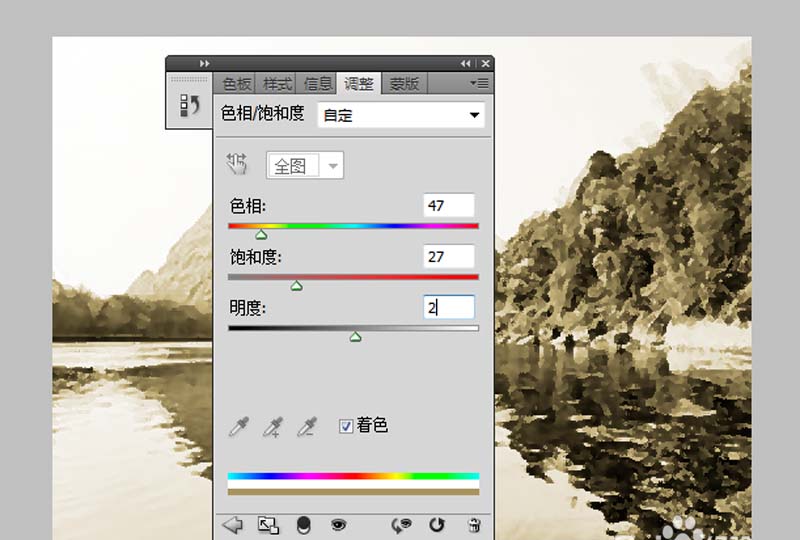Toggle adjustment layer visibility eye icon
The height and width of the screenshot is (540, 800).
tap(338, 525)
